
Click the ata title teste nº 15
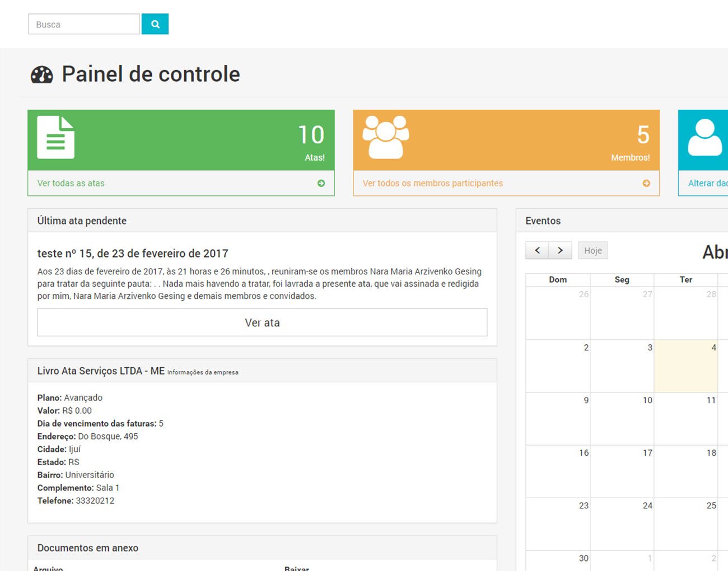[x=133, y=254]
